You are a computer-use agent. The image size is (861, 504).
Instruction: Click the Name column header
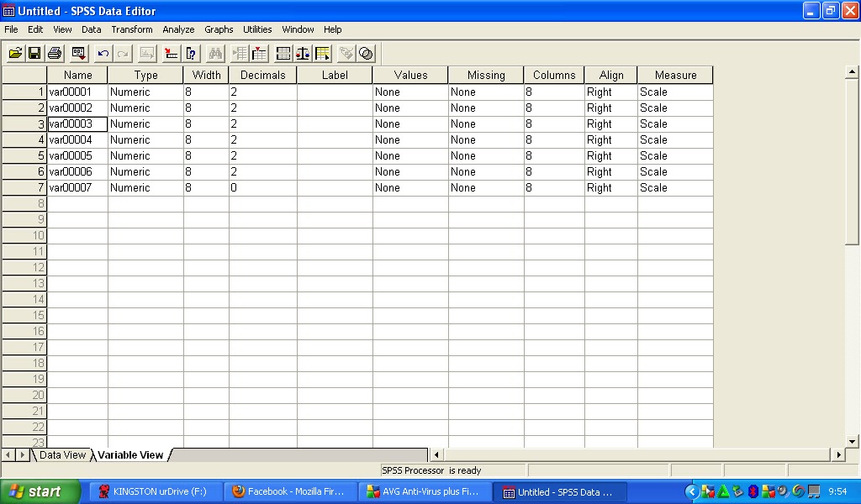click(77, 75)
